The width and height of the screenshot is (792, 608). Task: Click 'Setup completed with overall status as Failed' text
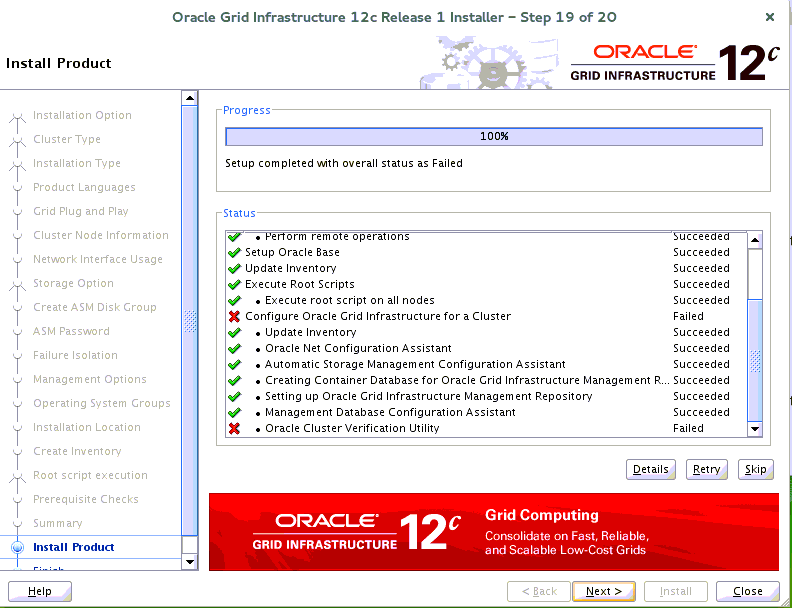[343, 163]
